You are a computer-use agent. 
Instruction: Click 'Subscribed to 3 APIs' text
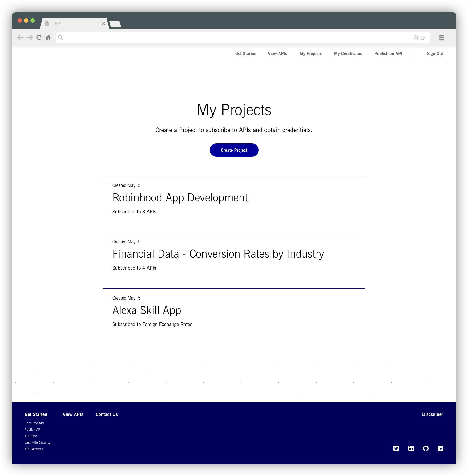(x=134, y=212)
